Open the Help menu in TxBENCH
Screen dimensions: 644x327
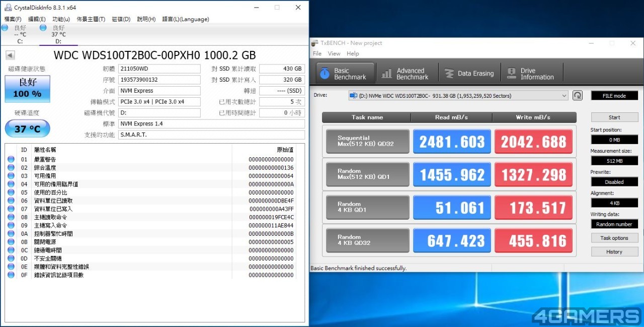[353, 53]
